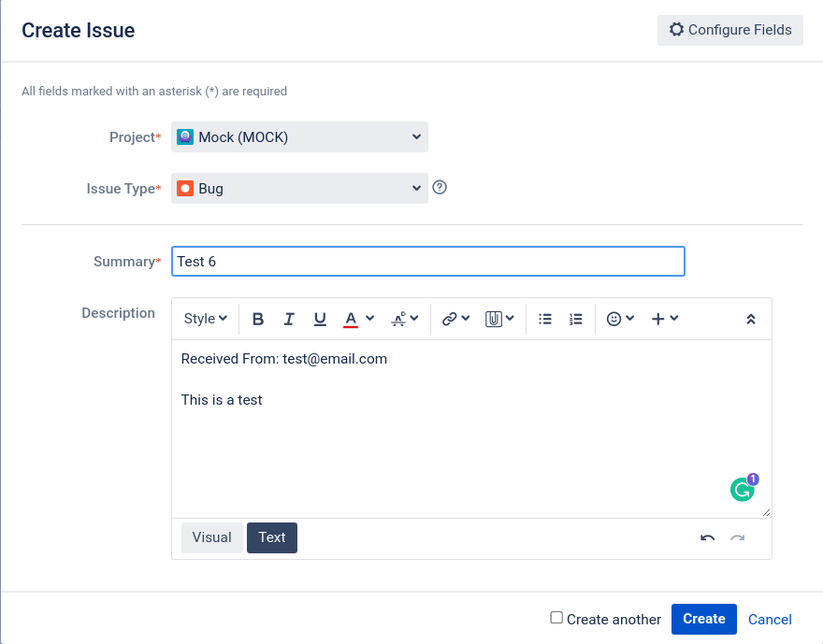Click the 'This is a test' line
The height and width of the screenshot is (644, 823).
pos(222,400)
